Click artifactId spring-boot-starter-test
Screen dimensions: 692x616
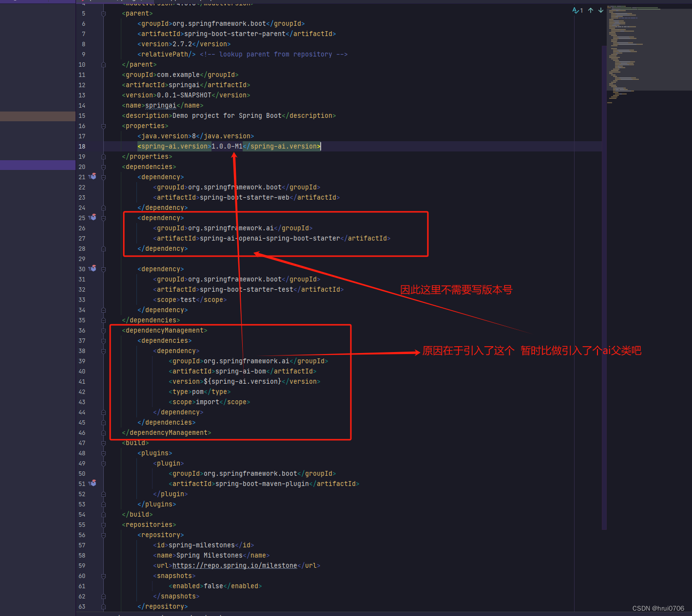(247, 289)
